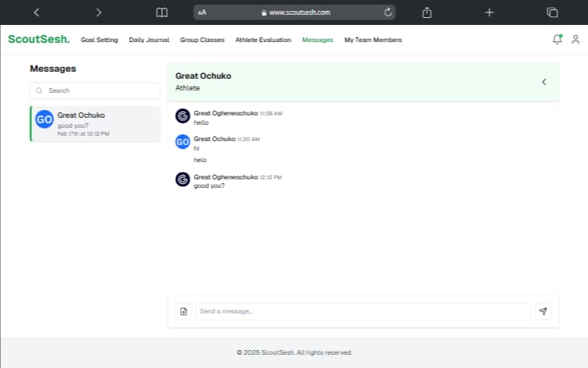Open the notifications bell icon

click(x=557, y=39)
